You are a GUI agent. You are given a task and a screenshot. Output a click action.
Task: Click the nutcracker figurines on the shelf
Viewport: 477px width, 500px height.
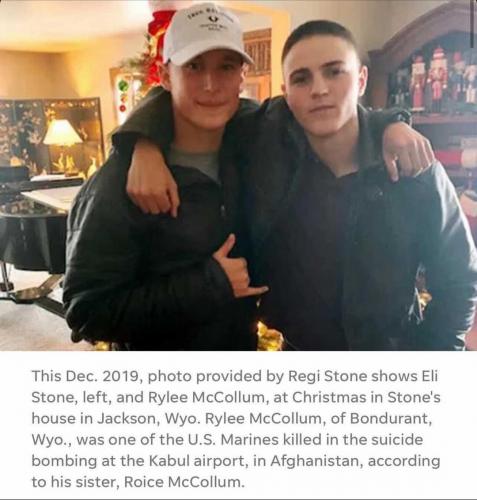[440, 80]
